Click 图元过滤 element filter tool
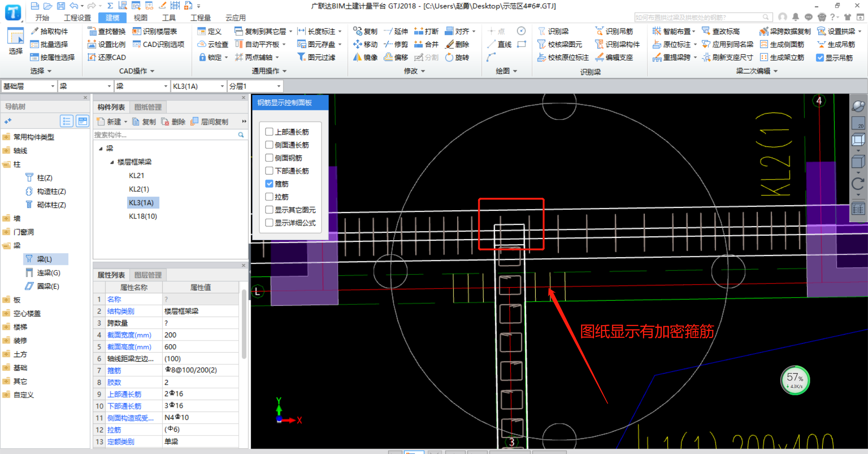 pos(316,57)
